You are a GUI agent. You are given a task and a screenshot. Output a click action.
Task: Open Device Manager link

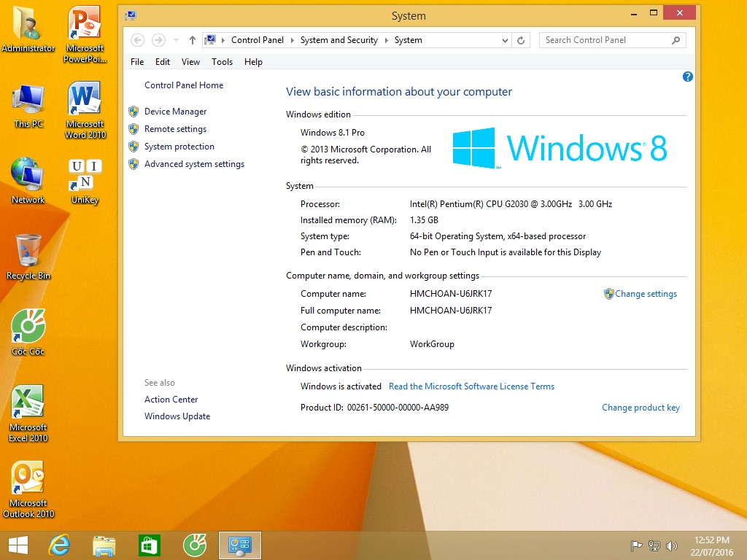tap(175, 112)
